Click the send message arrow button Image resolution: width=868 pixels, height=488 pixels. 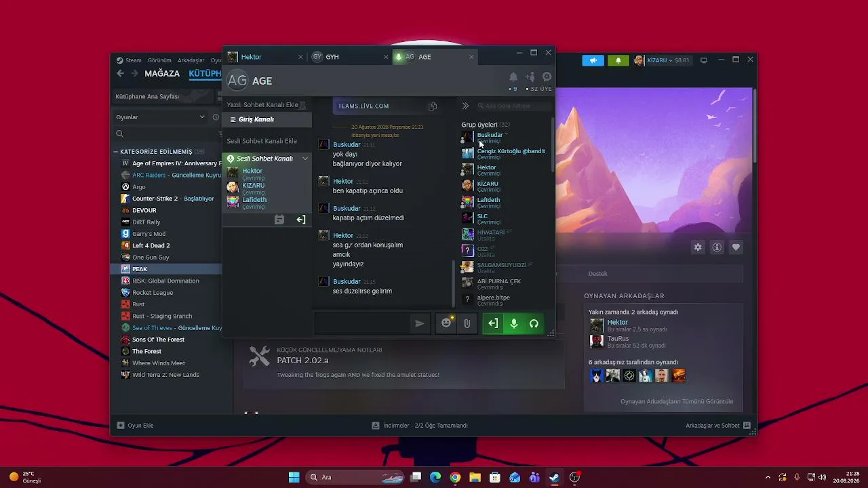[x=420, y=324]
